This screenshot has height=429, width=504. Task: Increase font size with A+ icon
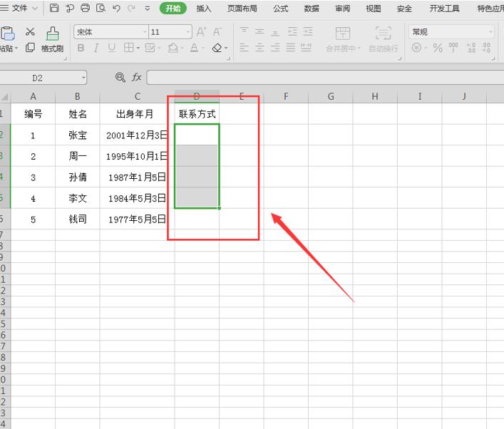[202, 31]
